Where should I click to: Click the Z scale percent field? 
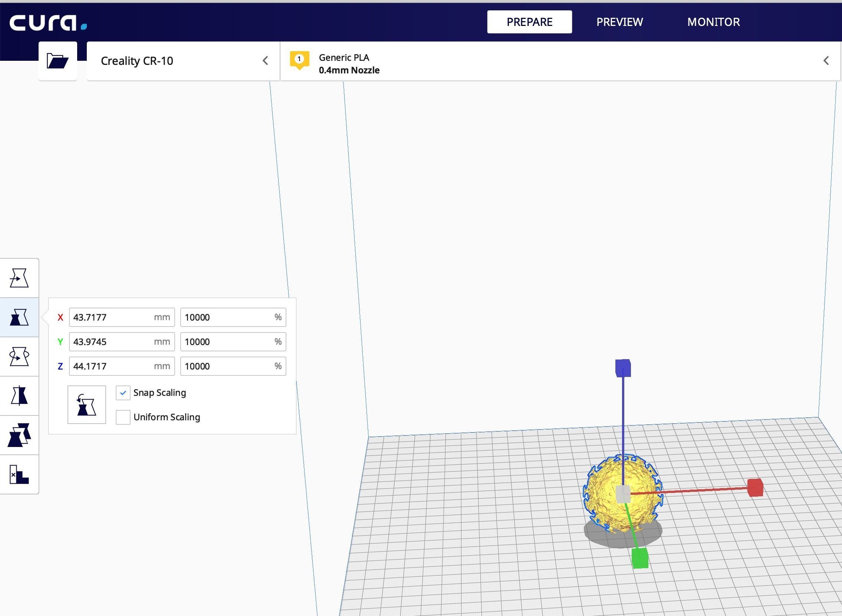[x=228, y=366]
